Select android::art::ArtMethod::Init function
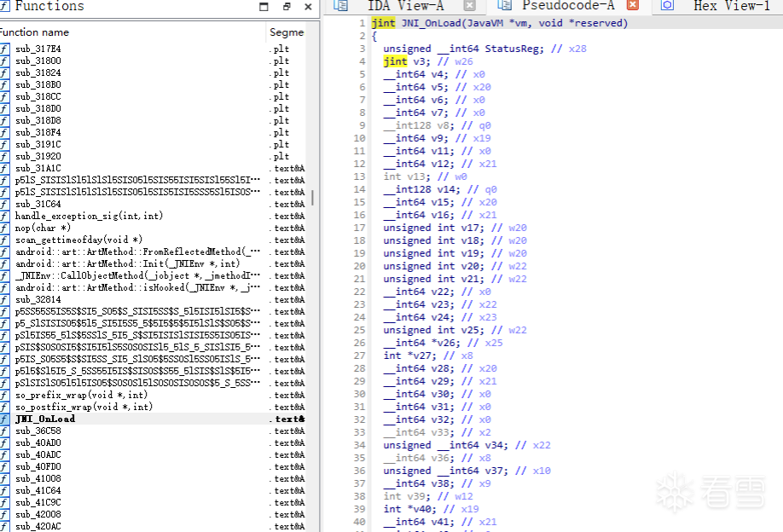This screenshot has height=532, width=783. point(127,264)
